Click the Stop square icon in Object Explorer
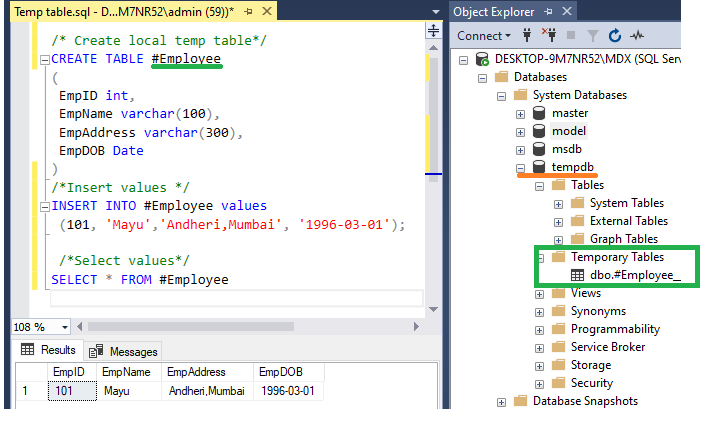This screenshot has width=709, height=427. 571,35
